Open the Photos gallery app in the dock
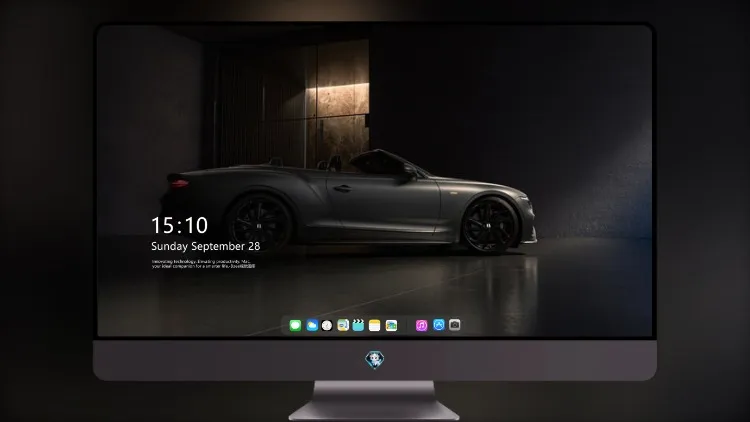The height and width of the screenshot is (422, 750). (x=391, y=325)
